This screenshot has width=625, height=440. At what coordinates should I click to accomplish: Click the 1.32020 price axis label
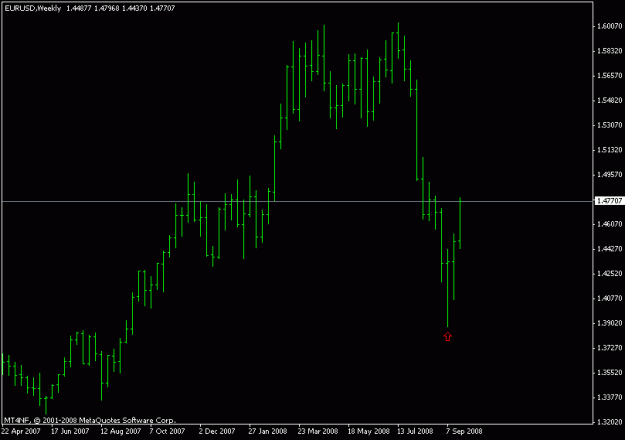[609, 422]
